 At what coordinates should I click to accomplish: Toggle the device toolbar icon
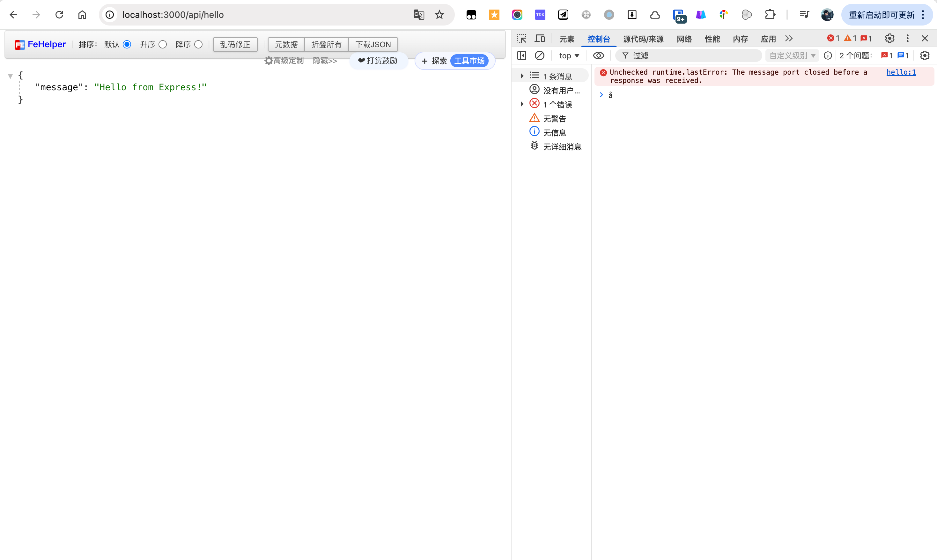[540, 39]
